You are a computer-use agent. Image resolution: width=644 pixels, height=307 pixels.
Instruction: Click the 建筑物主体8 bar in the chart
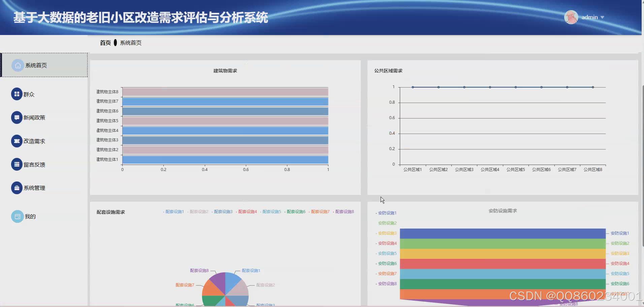[x=225, y=92]
